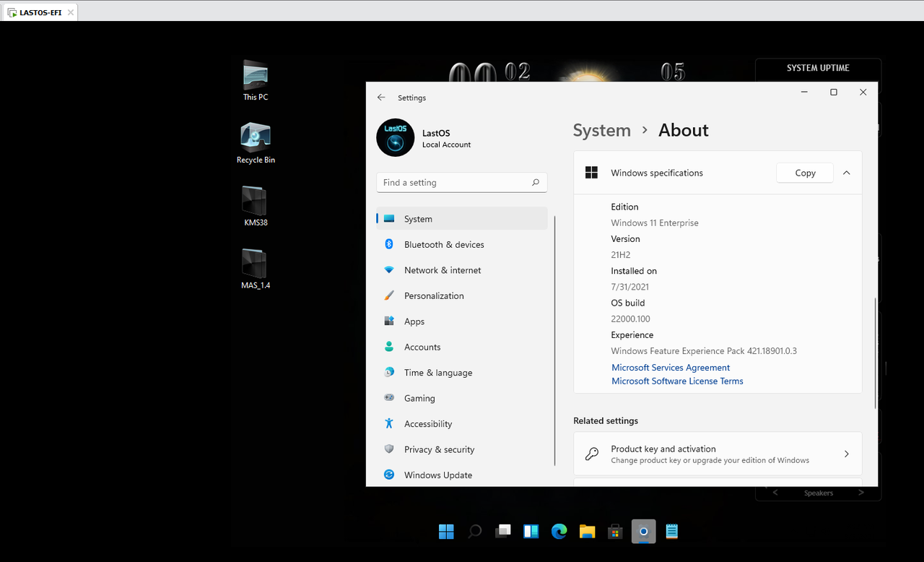This screenshot has width=924, height=562.
Task: Open Product key and activation
Action: click(x=718, y=454)
